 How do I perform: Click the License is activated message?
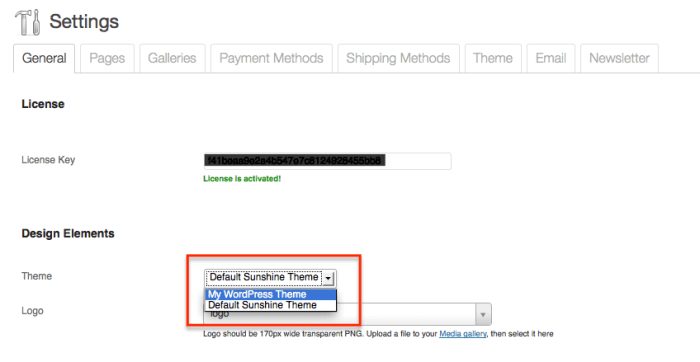click(x=242, y=179)
